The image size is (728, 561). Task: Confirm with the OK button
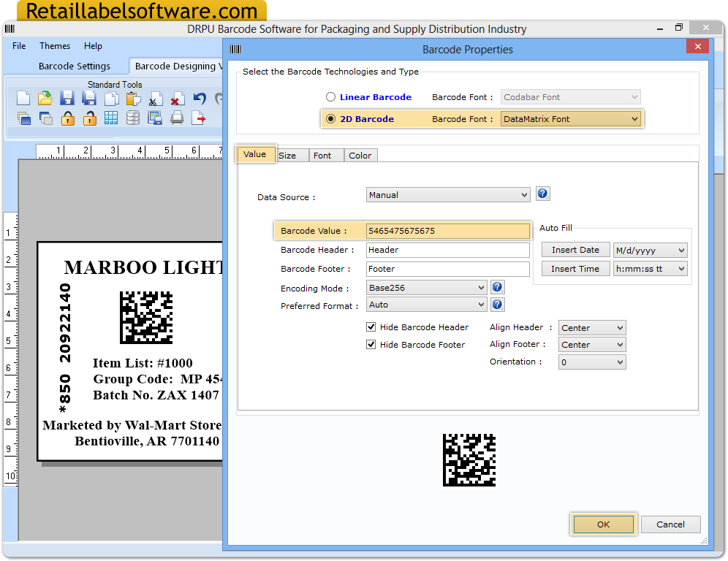[604, 524]
